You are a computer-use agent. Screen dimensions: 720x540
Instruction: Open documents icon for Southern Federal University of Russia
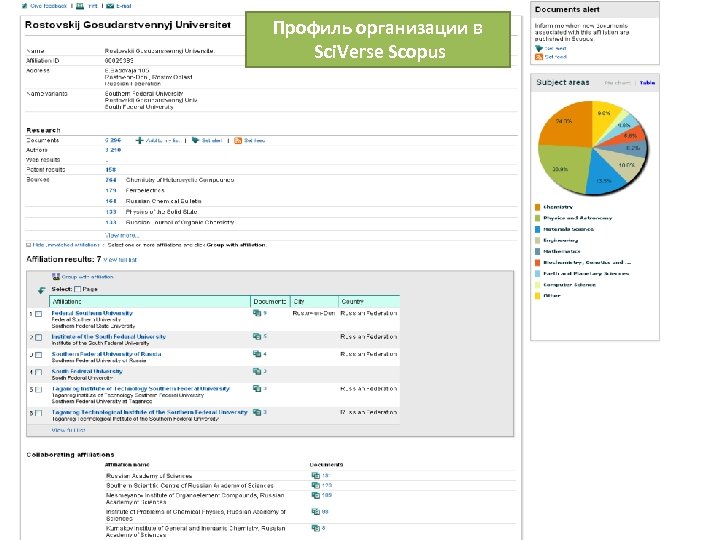(257, 354)
